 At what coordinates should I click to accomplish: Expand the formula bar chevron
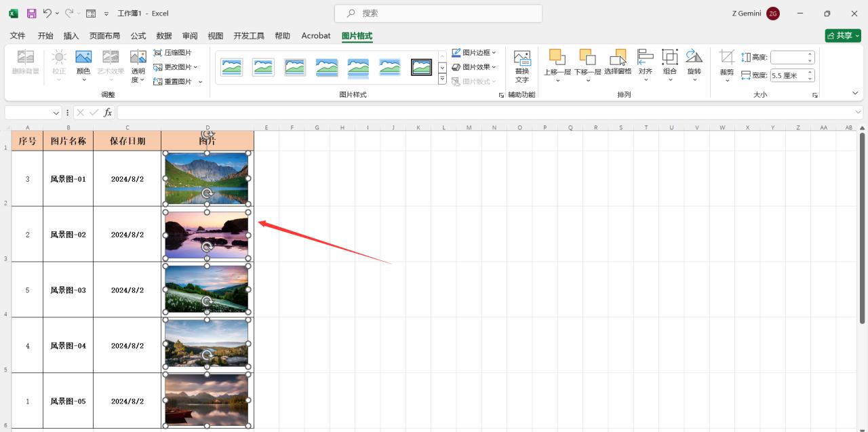[x=858, y=112]
